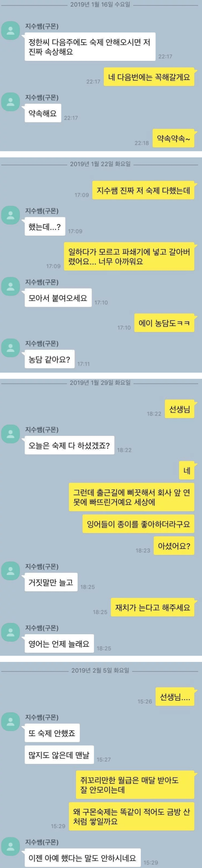Select the 잉어들이 종이를 좋아하더라구요 bubble
Image resolution: width=202 pixels, height=868 pixels.
(138, 523)
